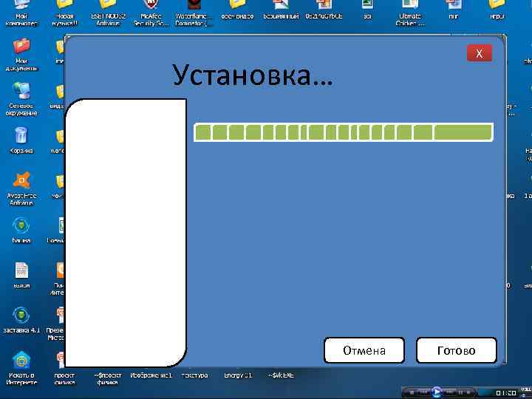This screenshot has width=532, height=399.
Task: Open the заставка 4.1 desktop icon
Action: click(21, 320)
